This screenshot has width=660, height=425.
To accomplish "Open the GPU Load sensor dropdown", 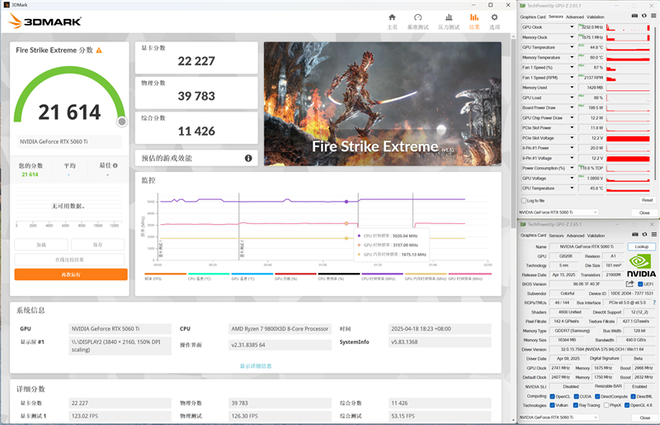I will 572,98.
